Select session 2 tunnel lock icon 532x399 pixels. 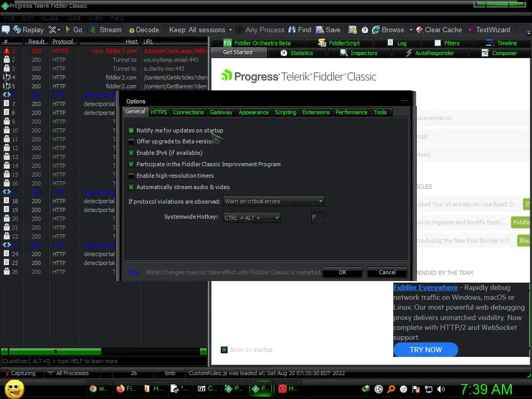click(6, 60)
